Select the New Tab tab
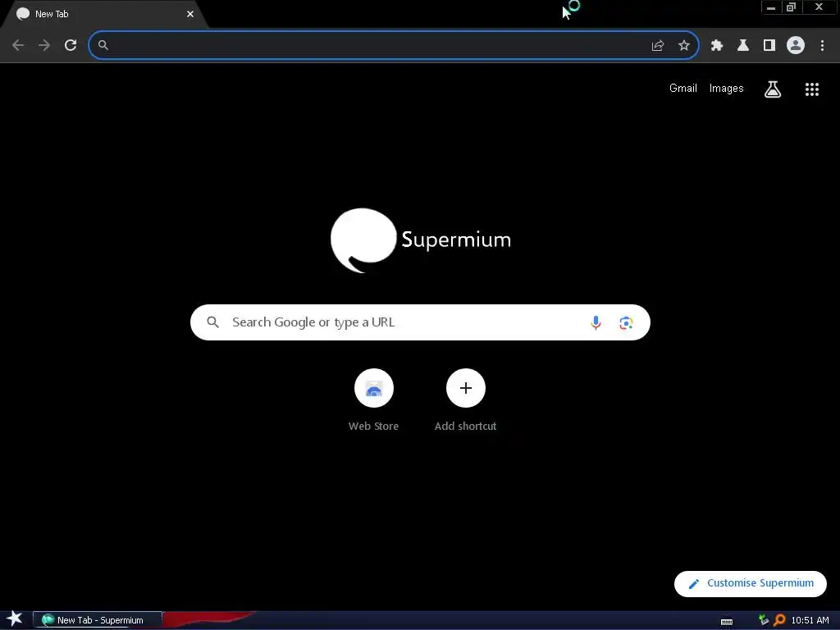The width and height of the screenshot is (840, 630). [104, 14]
